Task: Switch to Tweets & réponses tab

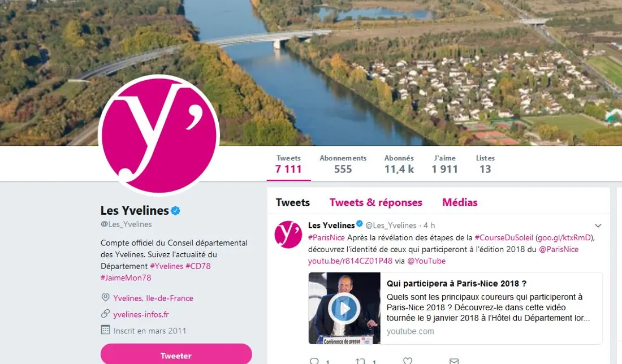Action: tap(375, 202)
